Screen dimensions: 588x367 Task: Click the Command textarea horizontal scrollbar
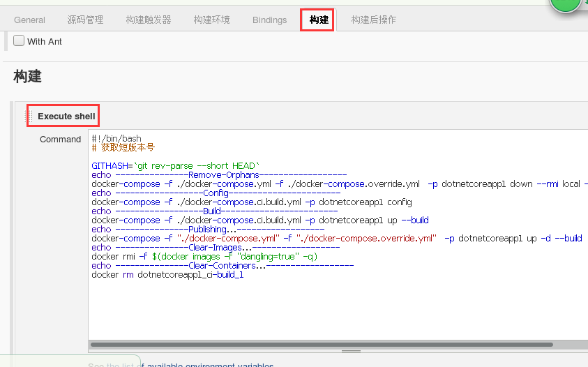[322, 345]
